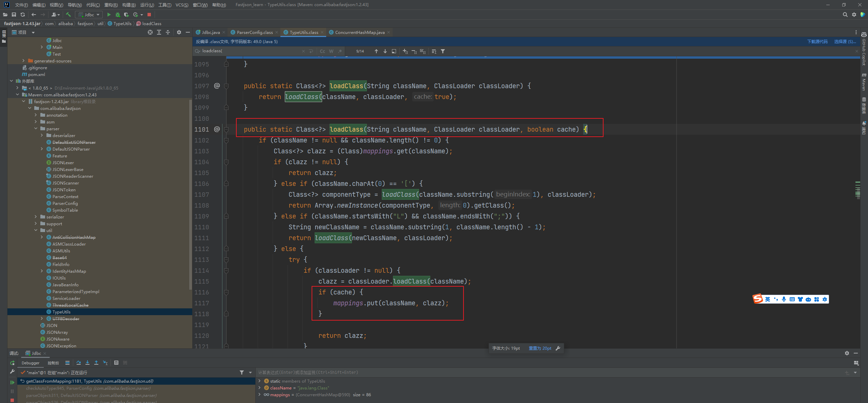Toggle Match Case (Cc) in search bar

click(322, 51)
